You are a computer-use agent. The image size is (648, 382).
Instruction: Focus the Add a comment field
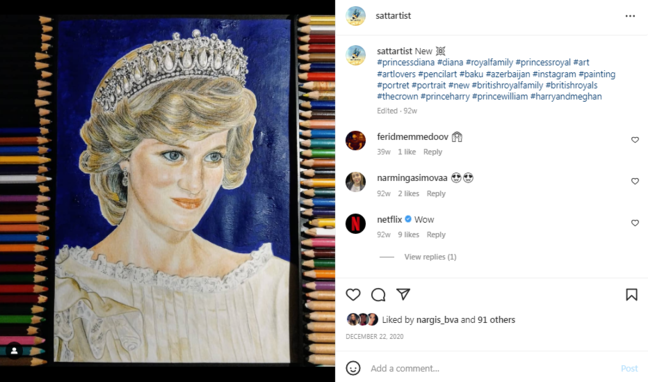point(492,368)
